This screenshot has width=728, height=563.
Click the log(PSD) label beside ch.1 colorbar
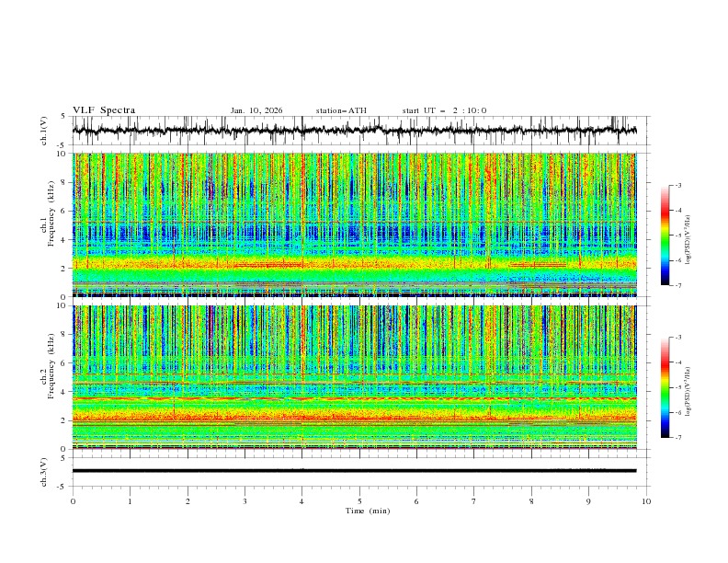click(688, 240)
